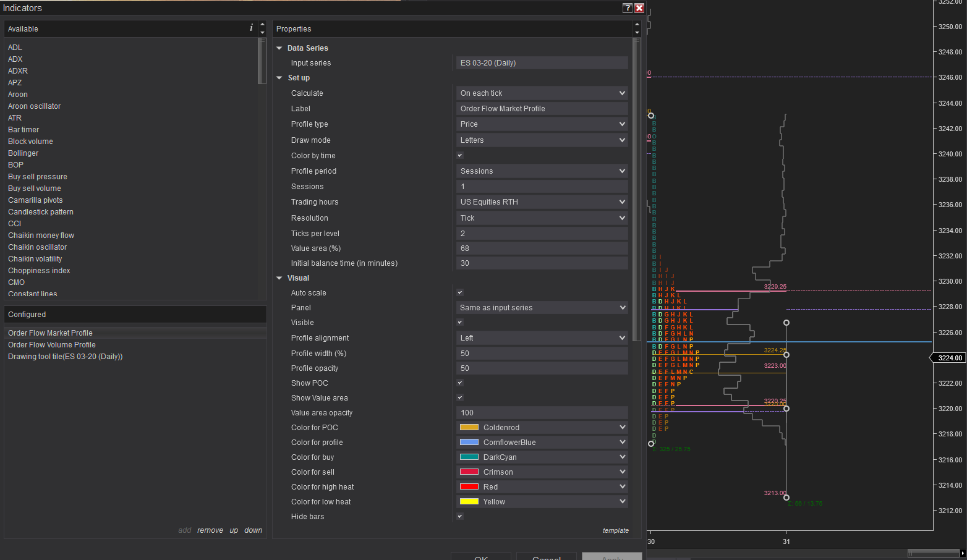
Task: Enable Color by time checkbox
Action: tap(459, 155)
